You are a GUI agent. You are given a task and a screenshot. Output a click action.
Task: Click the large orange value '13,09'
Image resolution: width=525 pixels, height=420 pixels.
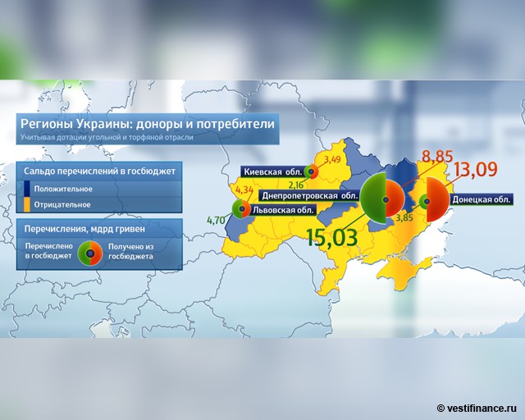coord(476,170)
